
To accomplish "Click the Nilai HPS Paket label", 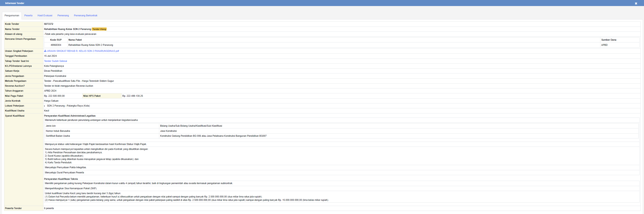I will click(92, 96).
